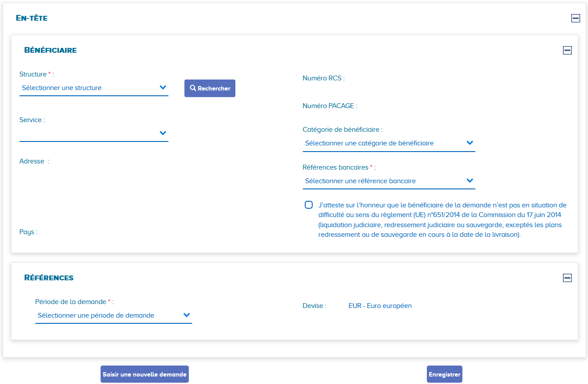Click the 'EUR - Euro européen' value

[x=380, y=306]
